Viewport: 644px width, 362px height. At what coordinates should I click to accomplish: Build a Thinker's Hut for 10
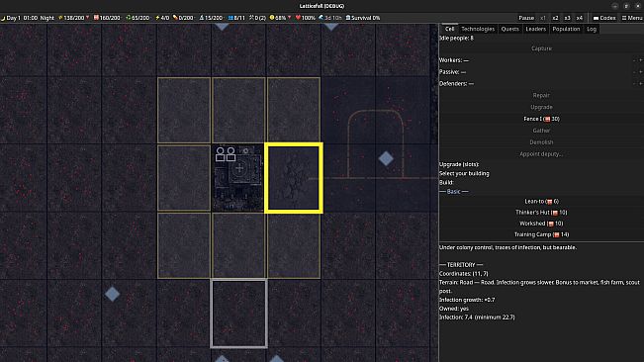tap(541, 213)
